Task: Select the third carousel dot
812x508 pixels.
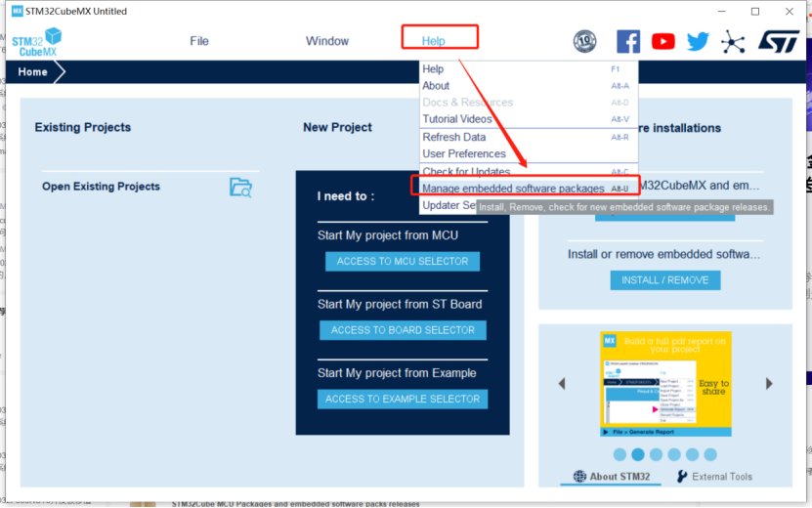Action: click(x=656, y=454)
